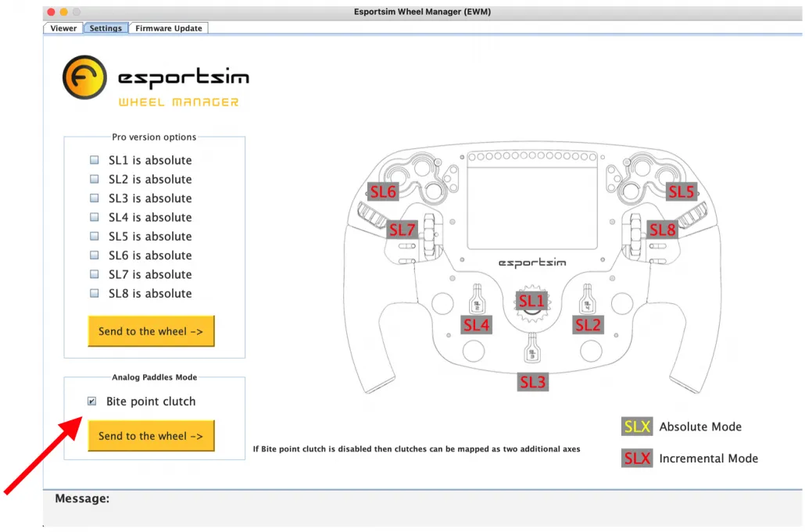
Task: Click the bite point clutch hint text
Action: point(417,449)
